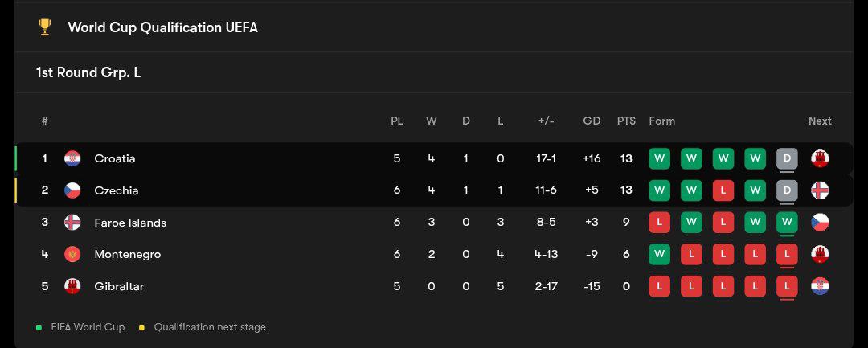Click Croatia's flag icon in row one
The image size is (868, 348).
(x=72, y=158)
